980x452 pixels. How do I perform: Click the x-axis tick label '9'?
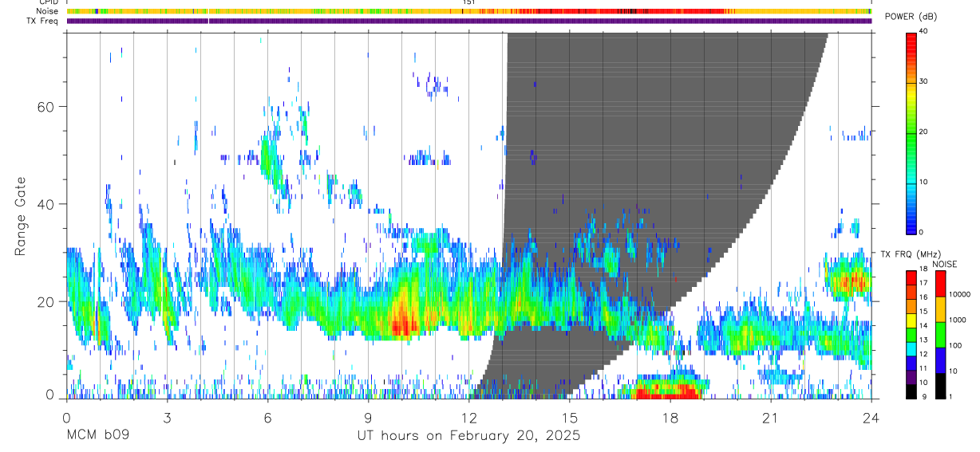coord(368,418)
